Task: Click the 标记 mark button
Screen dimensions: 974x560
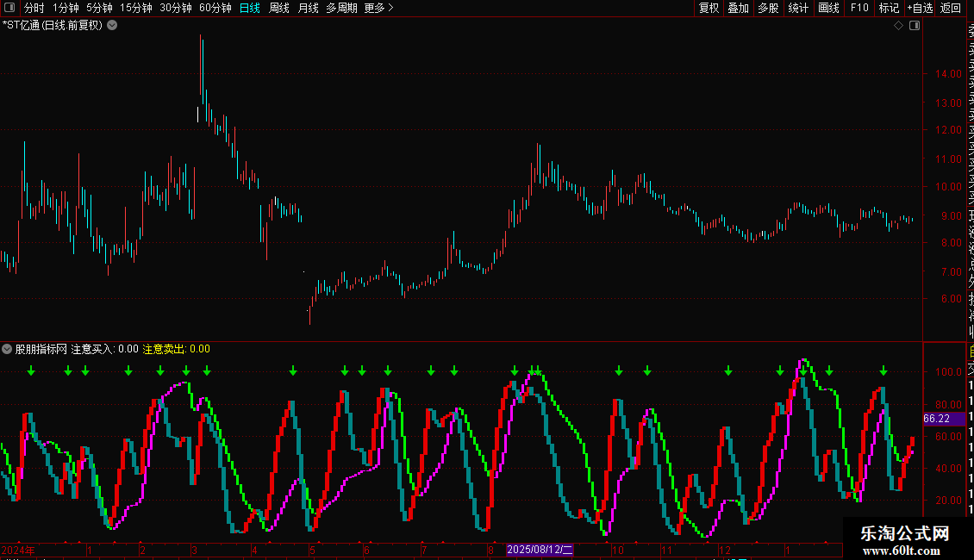Action: coord(889,8)
